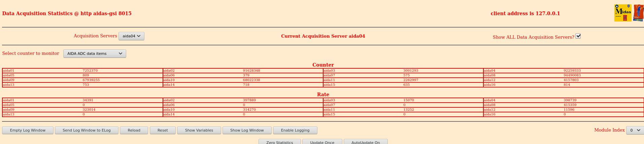Open the AIDA ADC data items dropdown
Screen dimensions: 644x144
point(95,53)
